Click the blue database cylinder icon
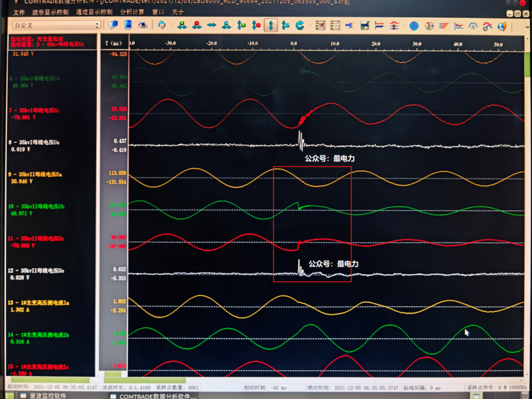Screen dimensions: 532x399 [128, 25]
